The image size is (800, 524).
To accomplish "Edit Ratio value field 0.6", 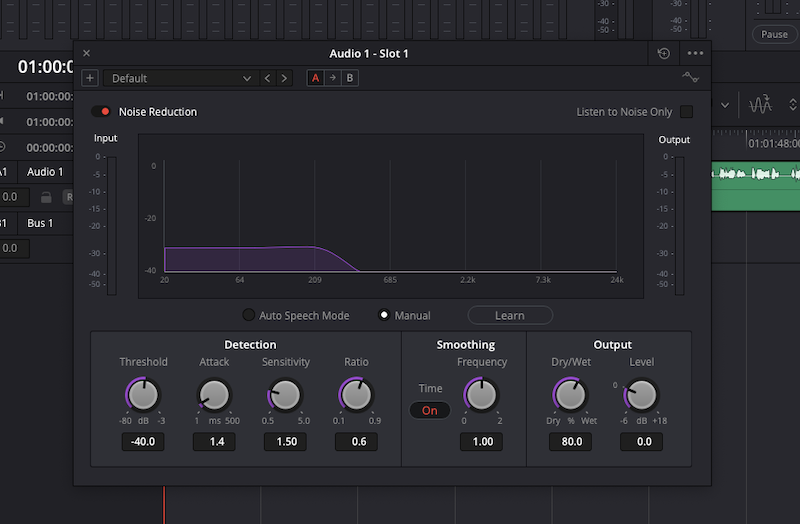I will [x=356, y=441].
